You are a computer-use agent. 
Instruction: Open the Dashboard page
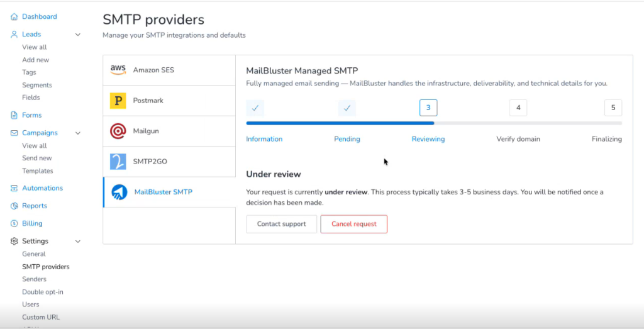(x=40, y=17)
